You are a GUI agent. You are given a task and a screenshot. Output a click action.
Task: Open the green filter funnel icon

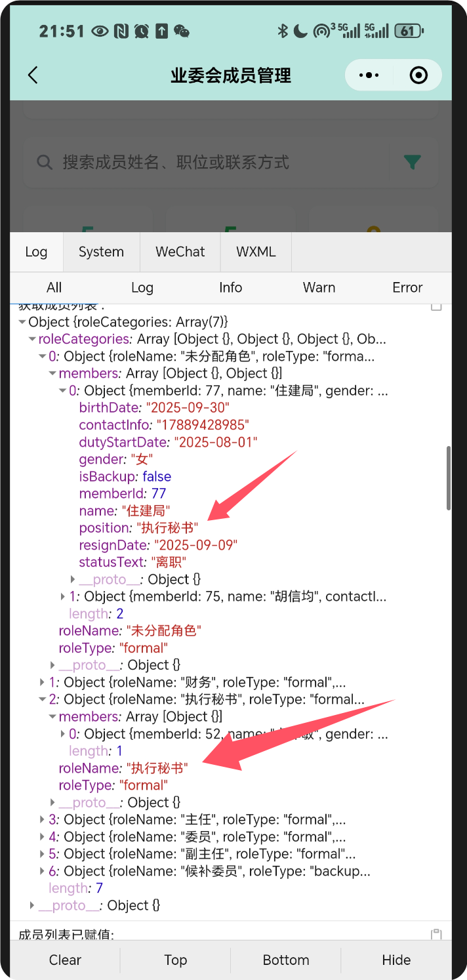pos(413,162)
